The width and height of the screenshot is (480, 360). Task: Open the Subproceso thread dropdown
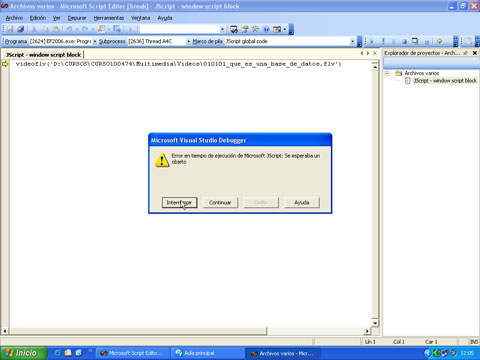click(188, 41)
